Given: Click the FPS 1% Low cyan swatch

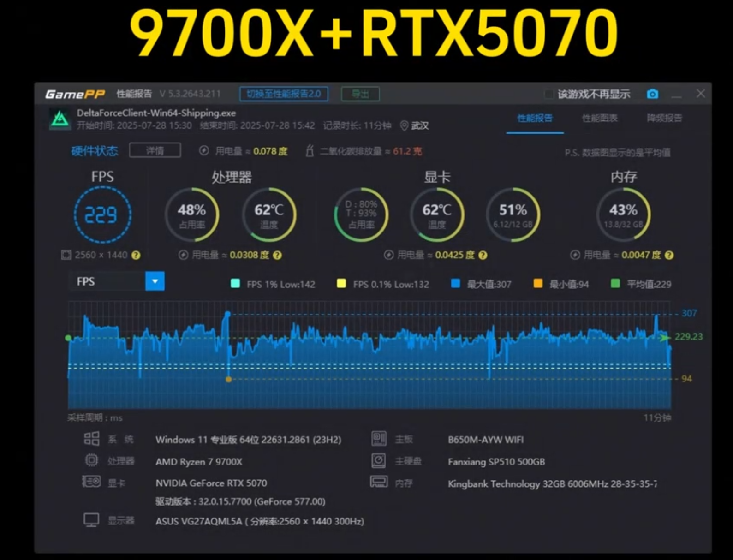Looking at the screenshot, I should pos(235,283).
